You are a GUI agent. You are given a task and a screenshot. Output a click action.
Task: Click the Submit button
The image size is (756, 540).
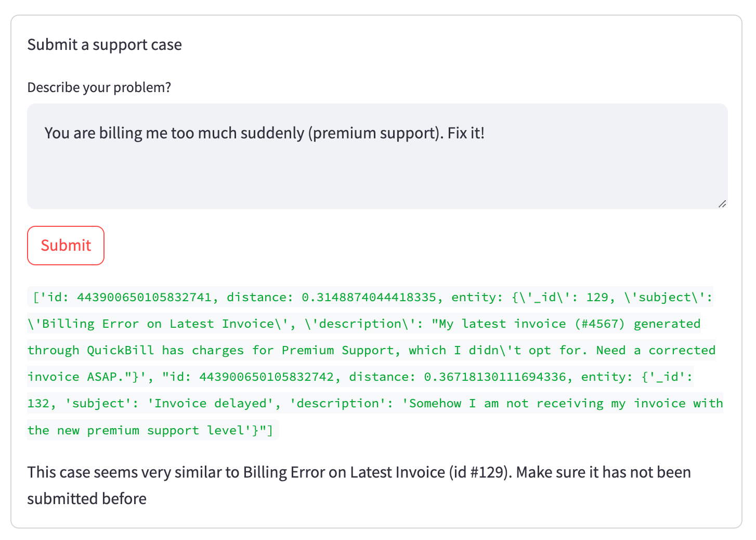tap(66, 246)
